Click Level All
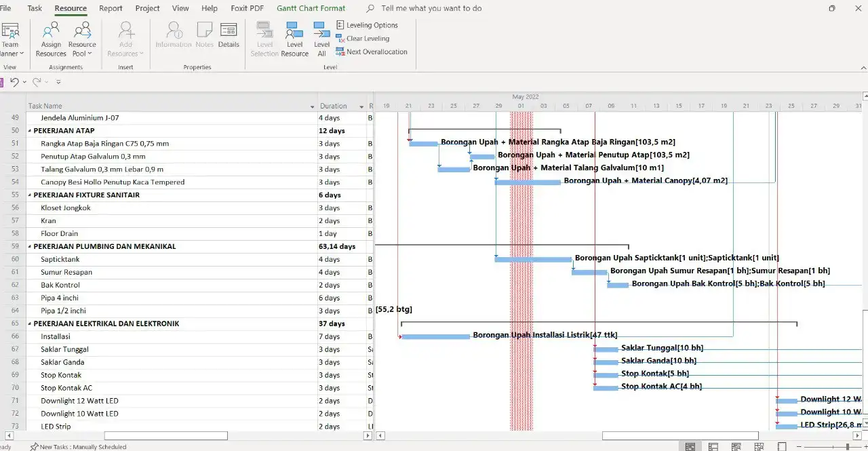Image resolution: width=868 pixels, height=451 pixels. click(321, 39)
